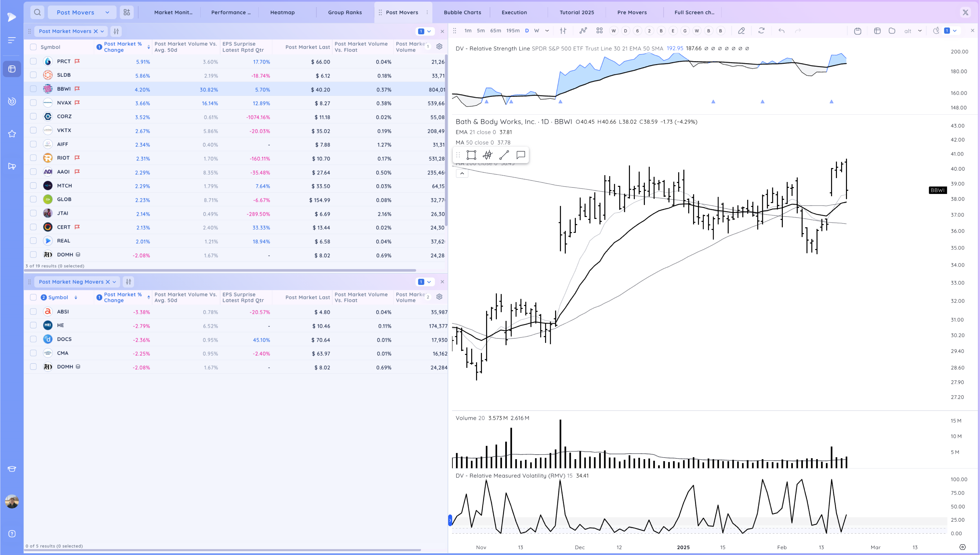Screen dimensions: 980x555
Task: Open the calendar icon in the chart toolbar
Action: [858, 31]
